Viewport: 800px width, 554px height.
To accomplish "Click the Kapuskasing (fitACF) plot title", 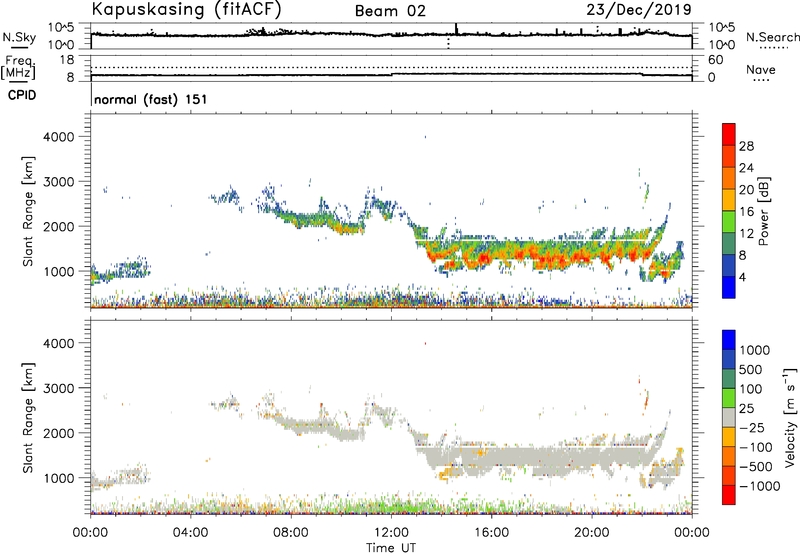I will 186,10.
